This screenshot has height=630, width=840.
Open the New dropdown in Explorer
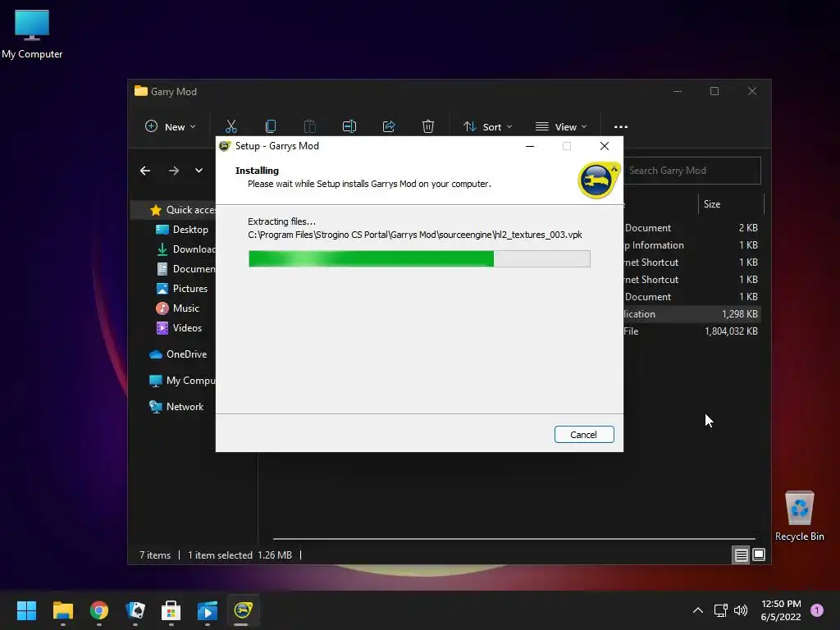[171, 127]
